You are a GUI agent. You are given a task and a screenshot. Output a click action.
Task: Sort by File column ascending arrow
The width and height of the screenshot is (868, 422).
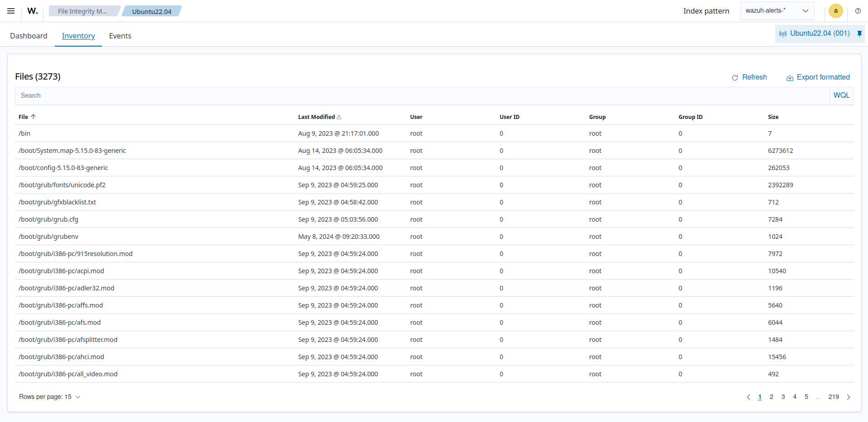(x=33, y=117)
